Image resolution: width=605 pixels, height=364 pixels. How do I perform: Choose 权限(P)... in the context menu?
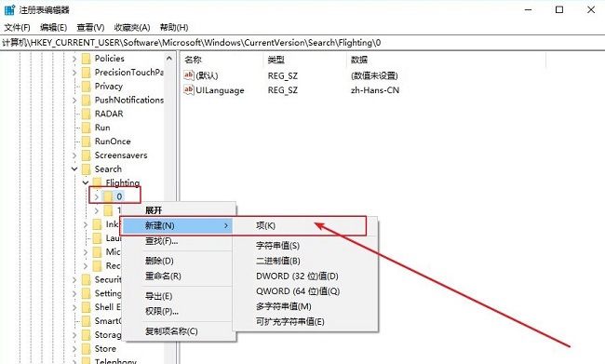179,312
